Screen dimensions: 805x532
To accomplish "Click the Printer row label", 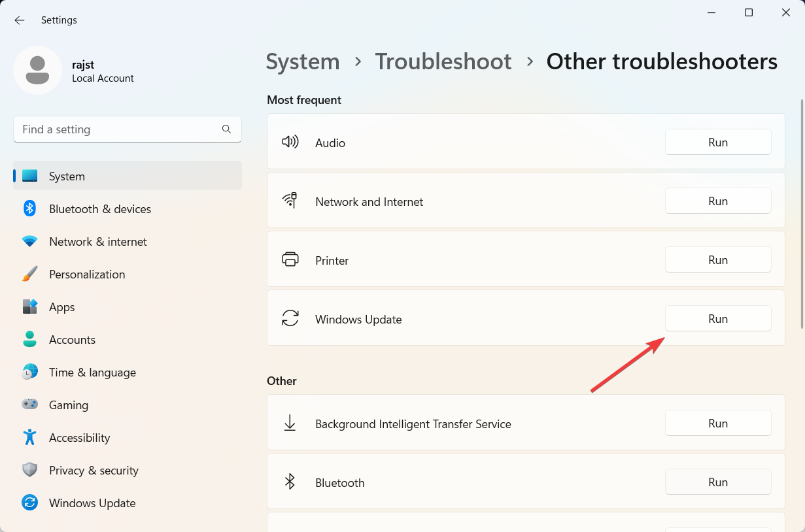I will [332, 260].
